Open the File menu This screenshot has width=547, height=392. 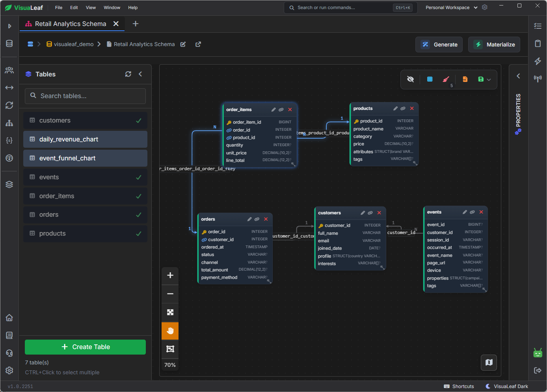click(x=59, y=7)
